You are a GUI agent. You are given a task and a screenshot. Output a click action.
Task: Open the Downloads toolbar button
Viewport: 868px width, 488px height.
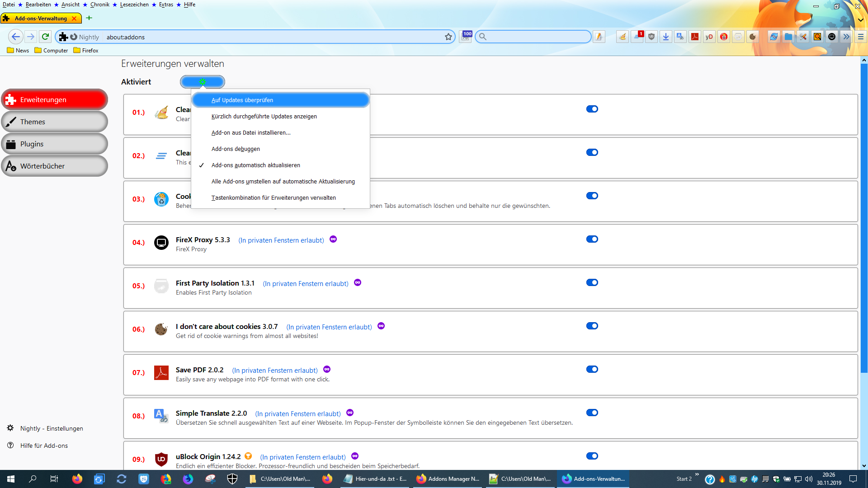tap(666, 37)
